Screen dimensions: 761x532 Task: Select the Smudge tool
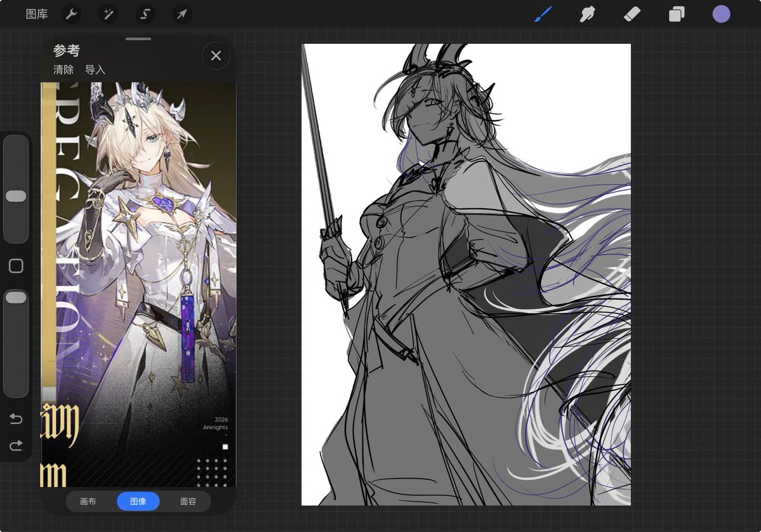click(x=587, y=14)
